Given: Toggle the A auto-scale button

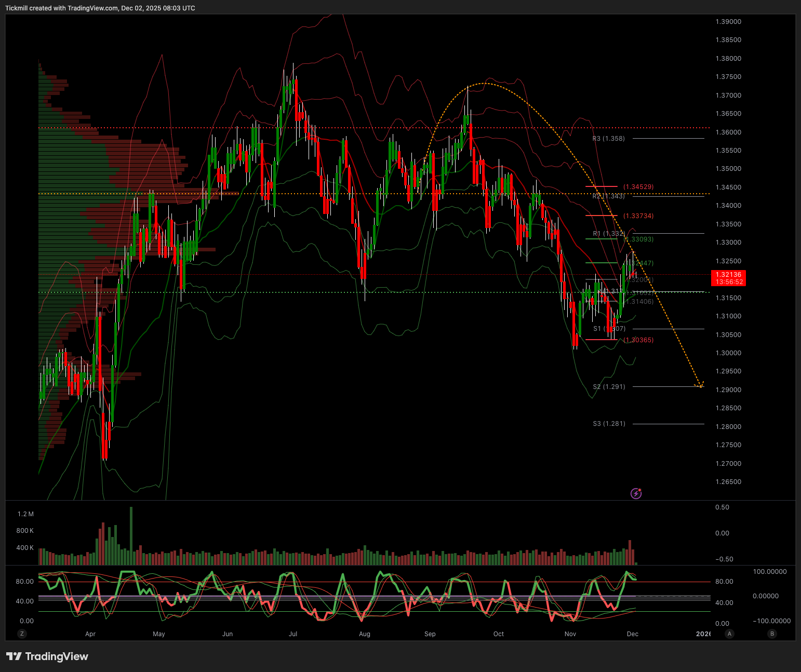Looking at the screenshot, I should click(x=730, y=634).
